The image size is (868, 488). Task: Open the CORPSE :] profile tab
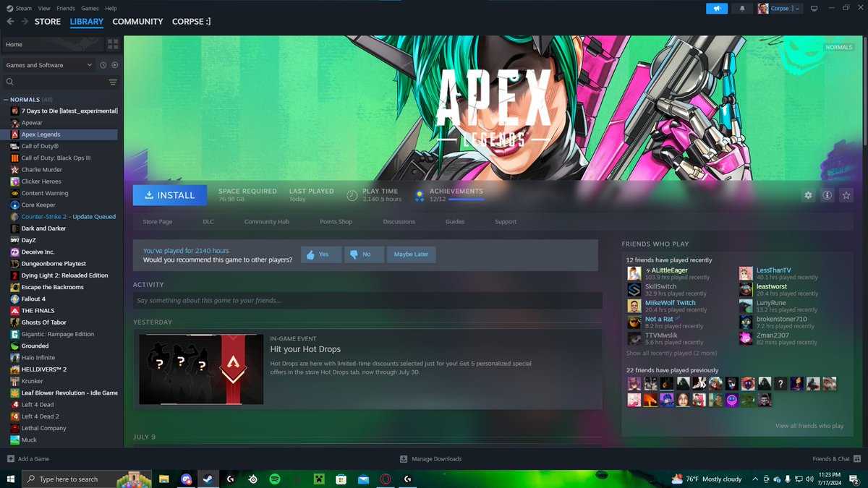pos(192,22)
